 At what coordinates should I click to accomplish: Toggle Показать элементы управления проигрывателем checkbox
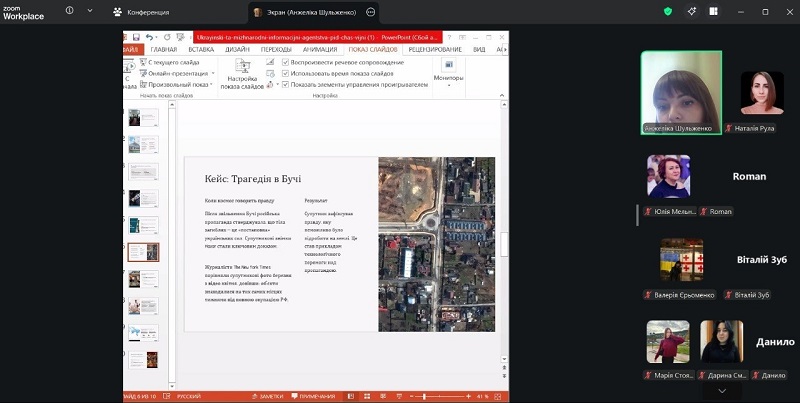click(x=286, y=85)
